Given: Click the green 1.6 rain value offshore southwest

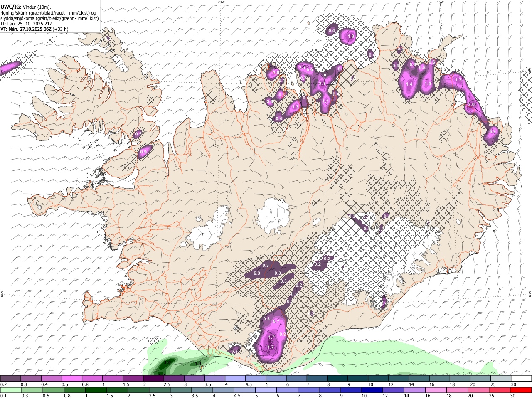Looking at the screenshot, I should click(x=168, y=362).
